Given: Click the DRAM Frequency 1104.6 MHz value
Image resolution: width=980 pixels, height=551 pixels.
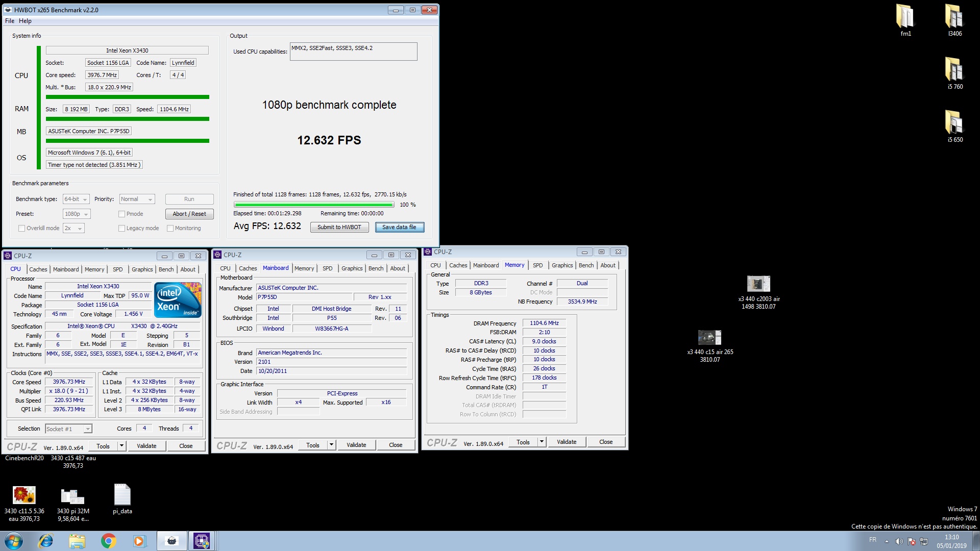Looking at the screenshot, I should [x=544, y=323].
